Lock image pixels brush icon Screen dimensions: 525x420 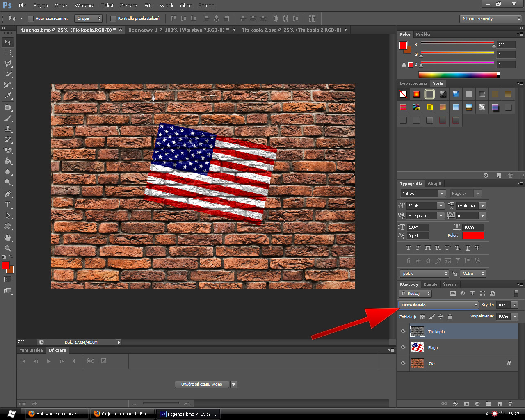pos(432,317)
